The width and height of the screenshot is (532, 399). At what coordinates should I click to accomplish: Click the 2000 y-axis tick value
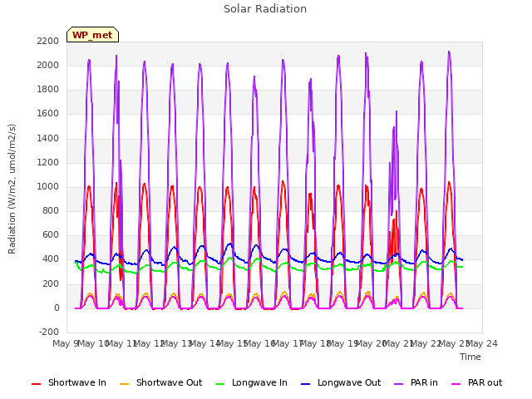point(48,65)
